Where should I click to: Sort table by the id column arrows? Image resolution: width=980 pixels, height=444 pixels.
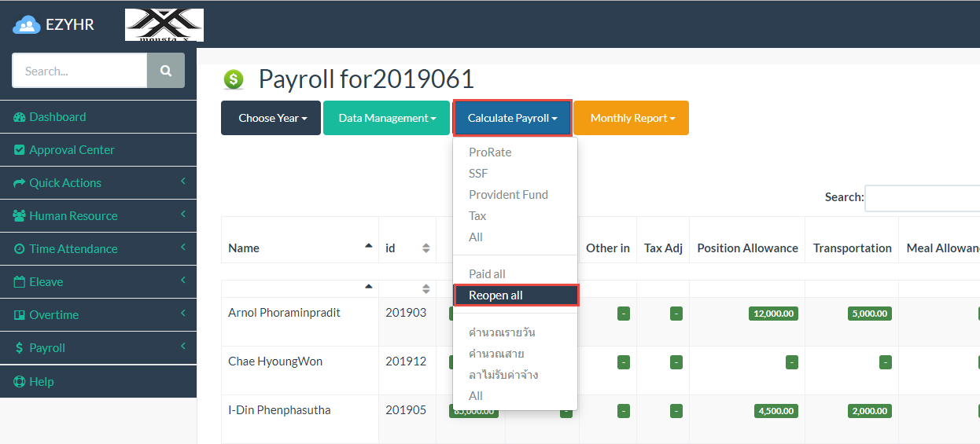(426, 248)
